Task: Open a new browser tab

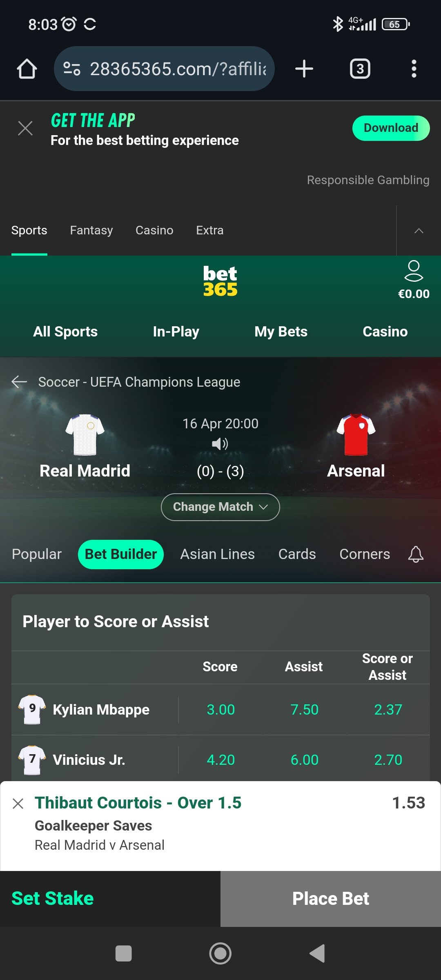Action: click(304, 69)
